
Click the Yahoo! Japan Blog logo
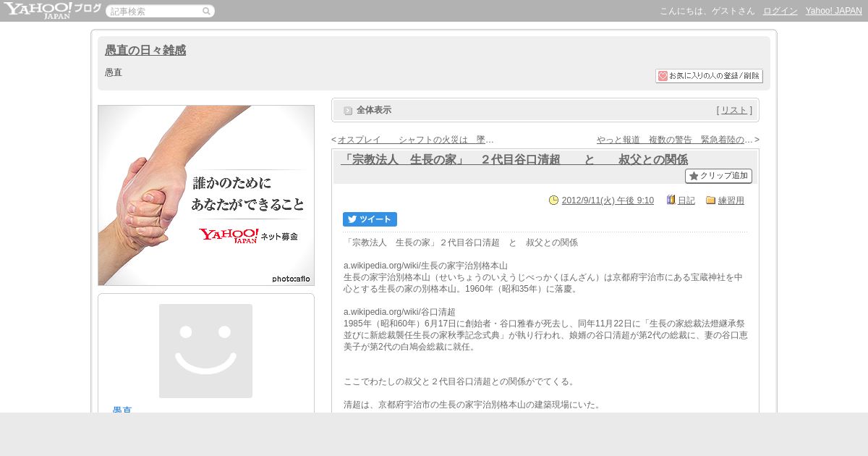(52, 10)
